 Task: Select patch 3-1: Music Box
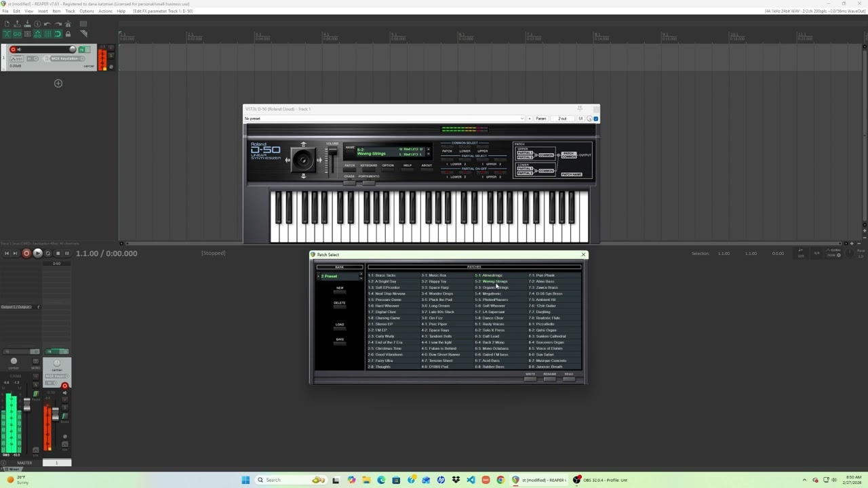coord(447,275)
